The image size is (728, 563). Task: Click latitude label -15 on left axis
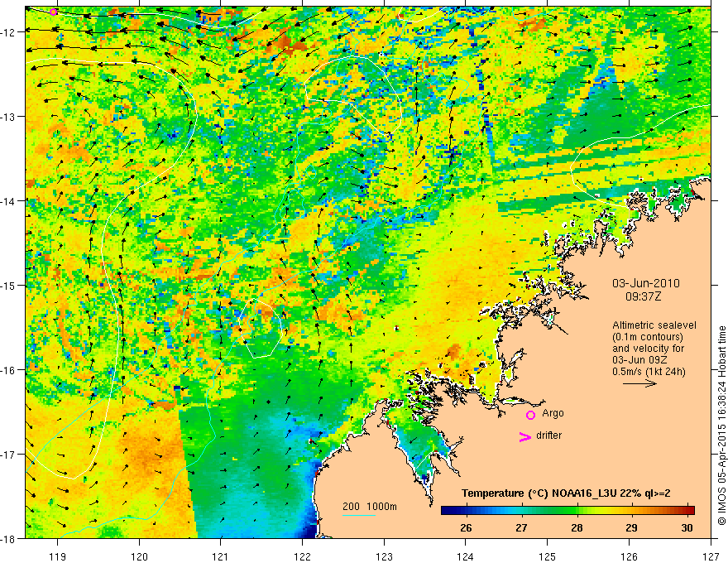coord(9,286)
